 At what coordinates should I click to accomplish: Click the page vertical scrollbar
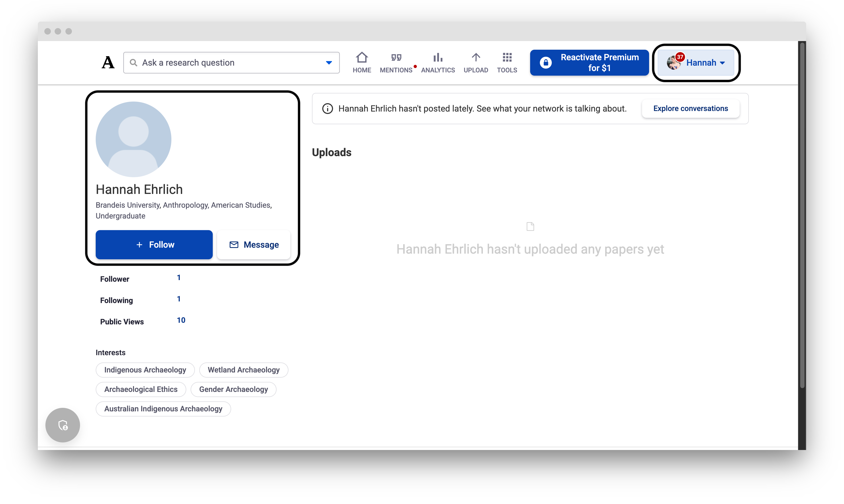click(802, 215)
